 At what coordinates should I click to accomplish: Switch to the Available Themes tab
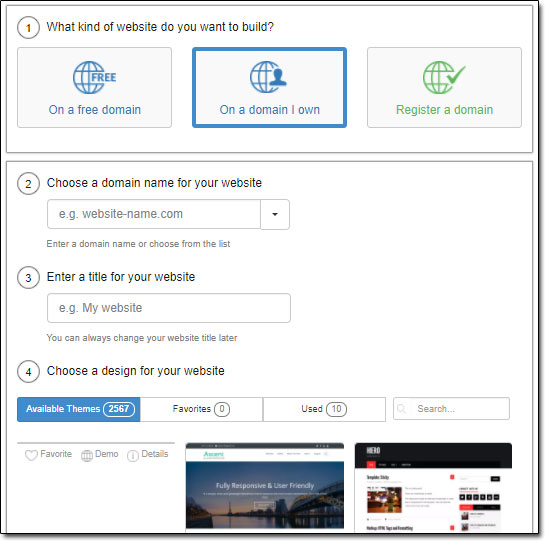79,409
